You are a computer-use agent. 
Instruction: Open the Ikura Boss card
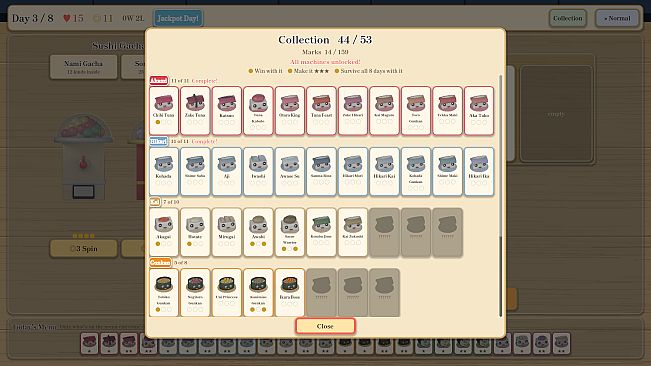click(290, 293)
